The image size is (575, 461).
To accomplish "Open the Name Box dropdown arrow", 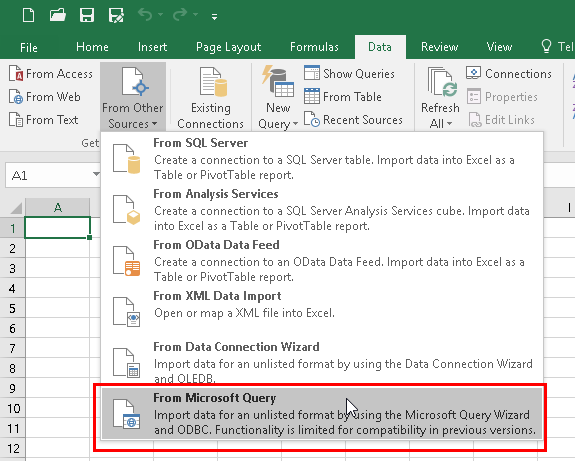I will tap(96, 174).
